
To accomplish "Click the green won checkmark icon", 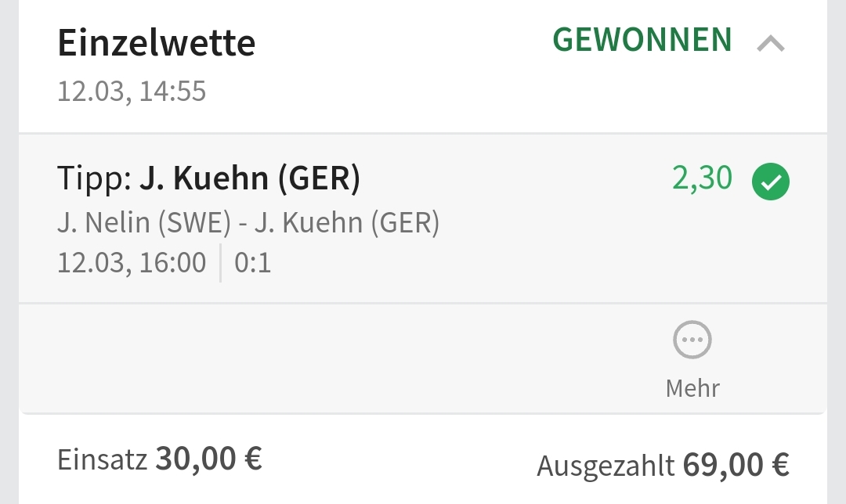I will click(x=771, y=182).
